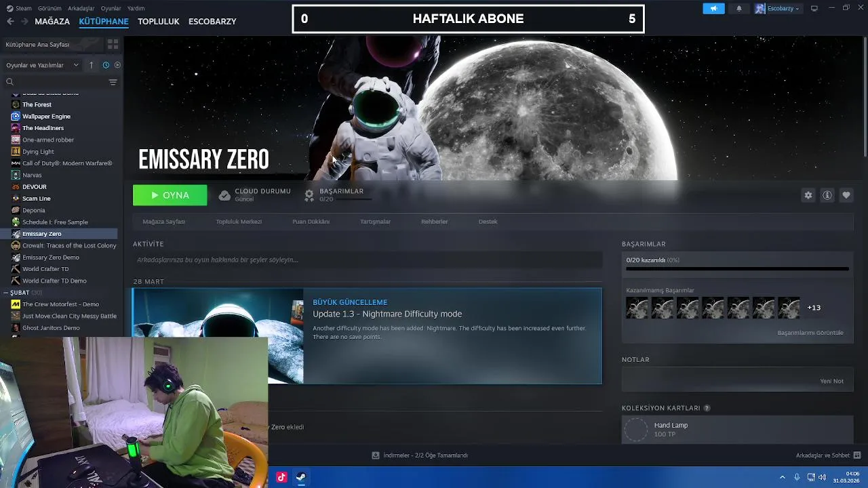Screen dimensions: 868x488
Task: Go to the MAĞAZA tab
Action: [52, 21]
